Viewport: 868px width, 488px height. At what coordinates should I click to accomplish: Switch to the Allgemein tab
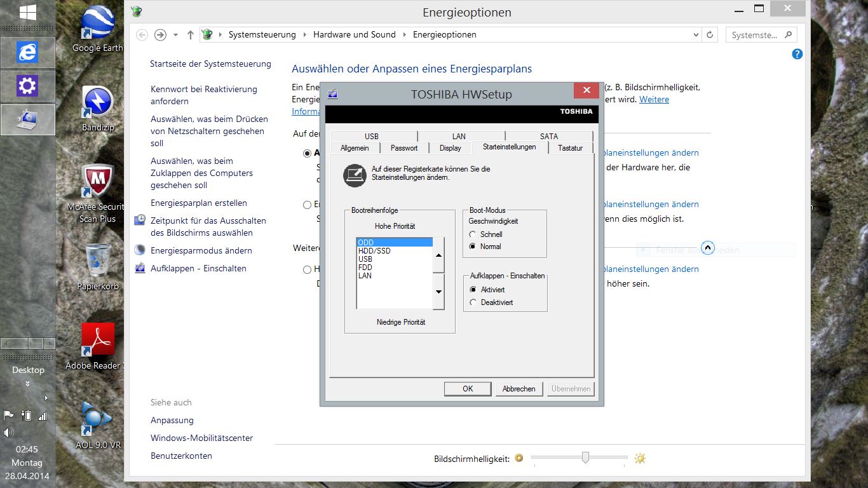click(x=355, y=147)
